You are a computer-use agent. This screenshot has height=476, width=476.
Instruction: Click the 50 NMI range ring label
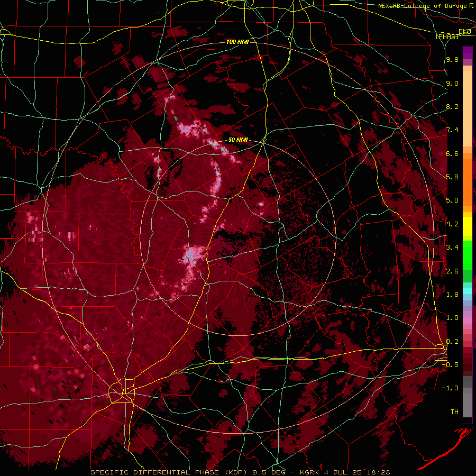pos(238,140)
